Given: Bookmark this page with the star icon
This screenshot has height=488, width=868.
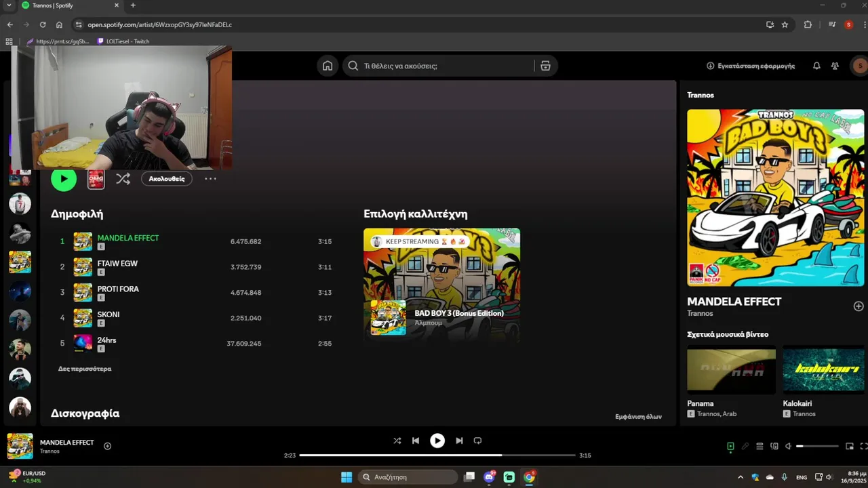Looking at the screenshot, I should pyautogui.click(x=785, y=24).
